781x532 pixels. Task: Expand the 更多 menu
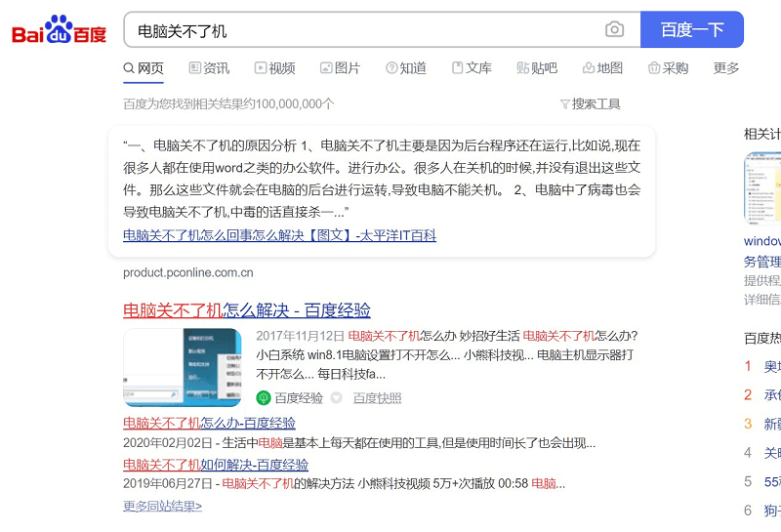pyautogui.click(x=726, y=68)
